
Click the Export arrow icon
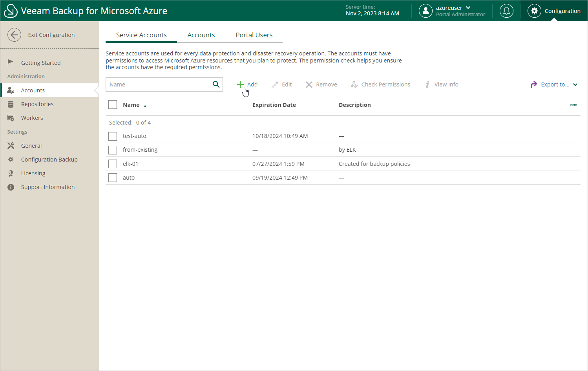coord(533,84)
